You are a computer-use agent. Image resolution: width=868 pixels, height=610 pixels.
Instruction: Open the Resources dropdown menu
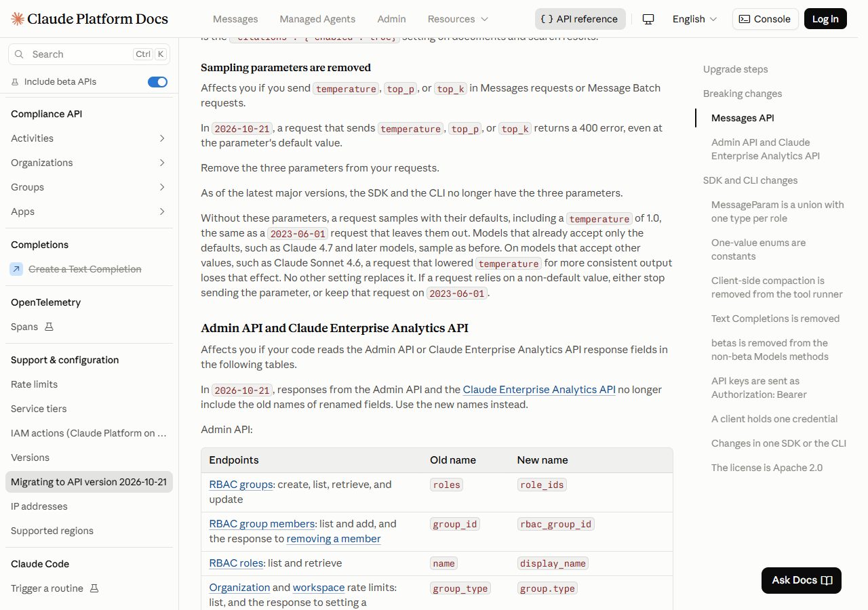point(458,19)
